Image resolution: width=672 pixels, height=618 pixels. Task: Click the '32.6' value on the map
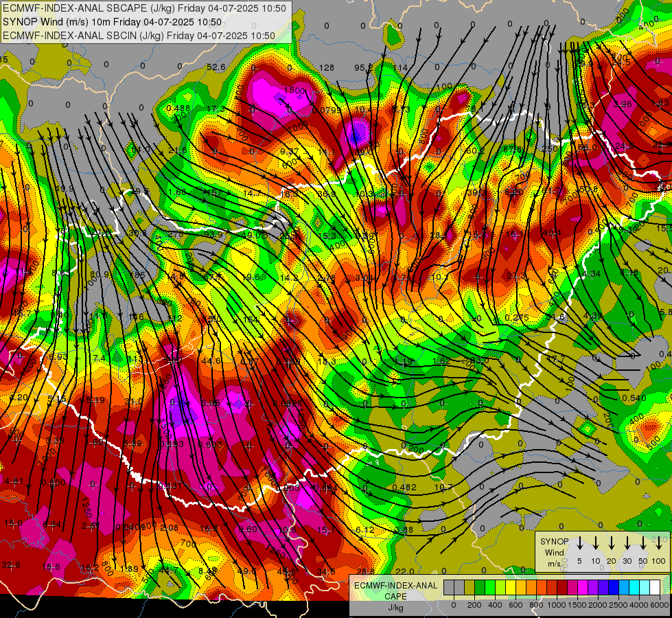pos(11,565)
